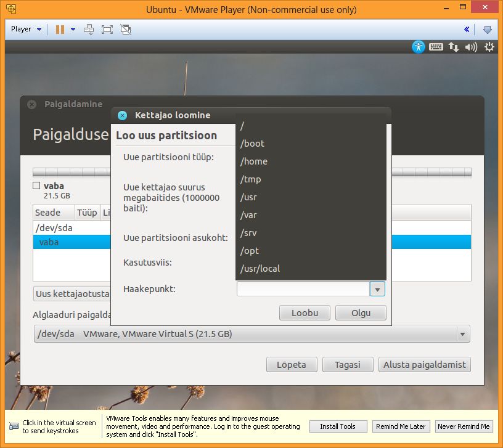
Task: Select /usr/local mount point entry
Action: pos(311,269)
